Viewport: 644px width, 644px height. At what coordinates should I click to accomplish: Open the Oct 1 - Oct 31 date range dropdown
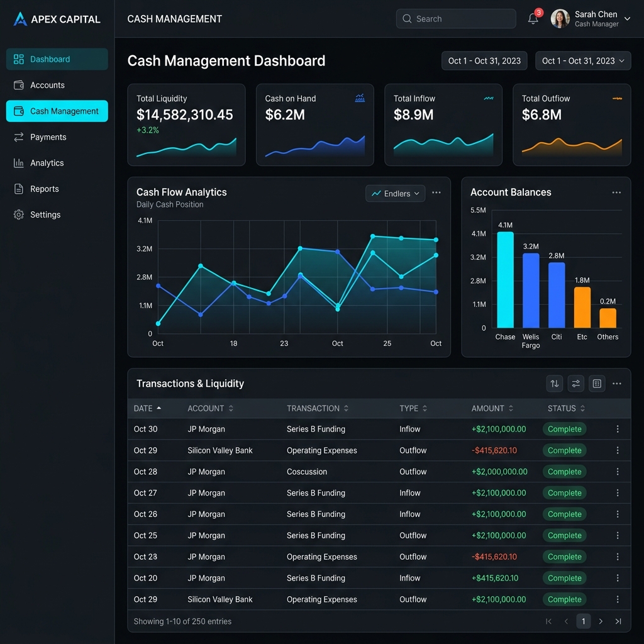point(582,60)
